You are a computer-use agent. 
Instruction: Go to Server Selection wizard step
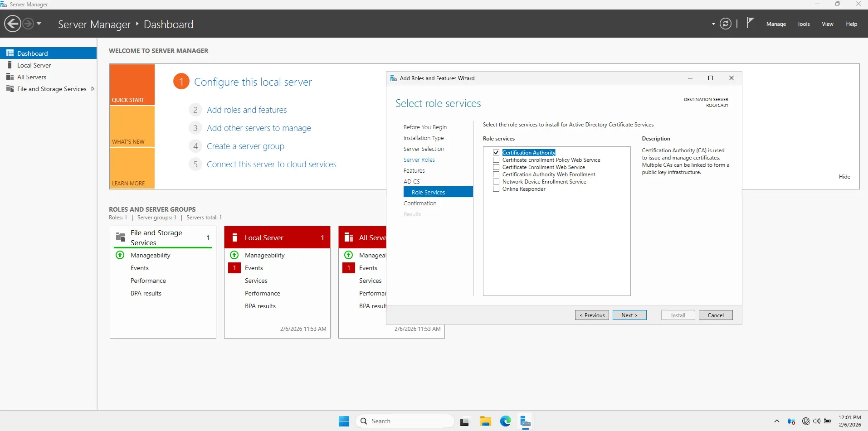[424, 149]
